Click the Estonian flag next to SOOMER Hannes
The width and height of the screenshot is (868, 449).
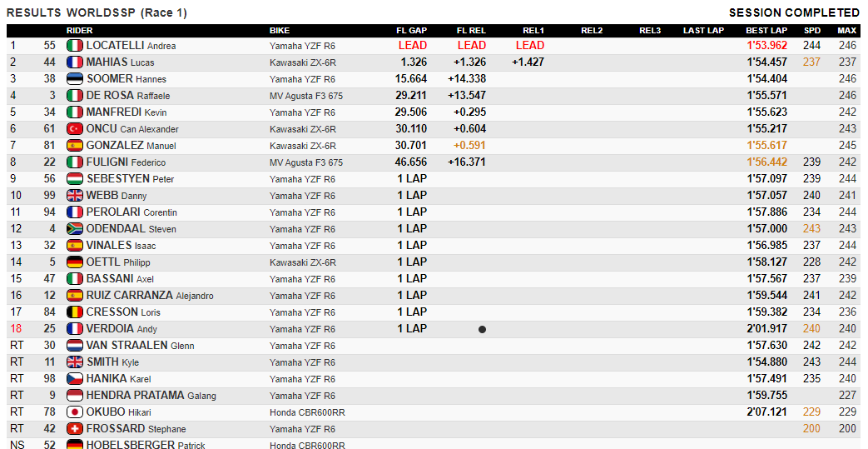[x=75, y=78]
